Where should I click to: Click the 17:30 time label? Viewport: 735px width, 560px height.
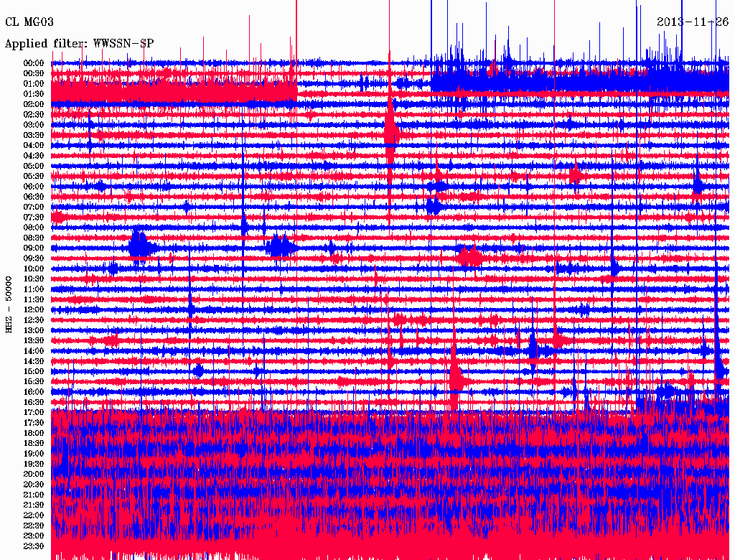pos(34,423)
